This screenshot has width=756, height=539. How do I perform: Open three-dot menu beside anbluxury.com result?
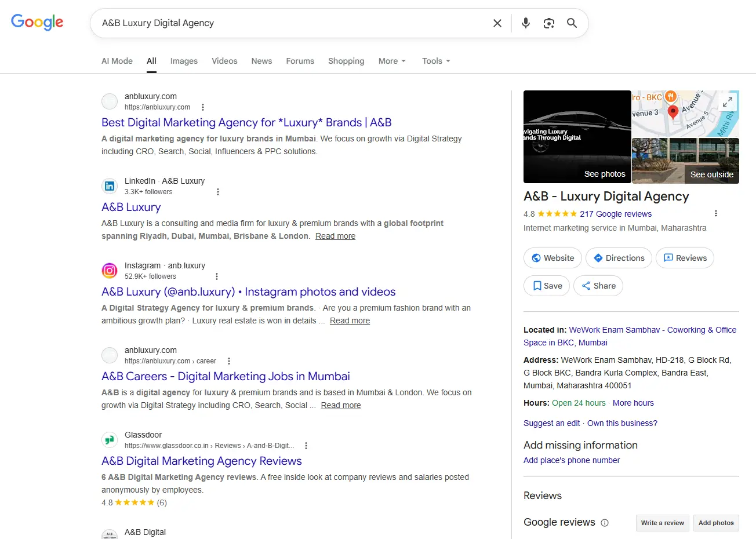203,107
